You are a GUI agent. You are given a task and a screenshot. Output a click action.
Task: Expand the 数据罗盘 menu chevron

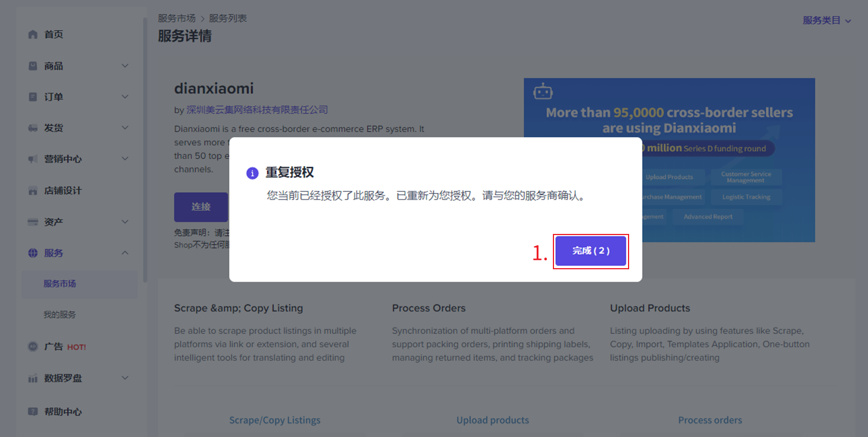[x=125, y=378]
